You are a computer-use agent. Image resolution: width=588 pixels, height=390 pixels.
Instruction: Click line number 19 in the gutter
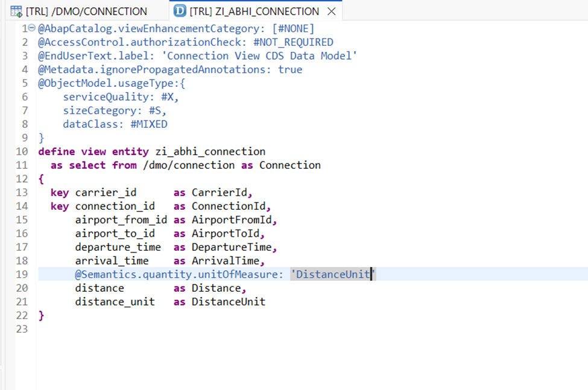pos(22,274)
